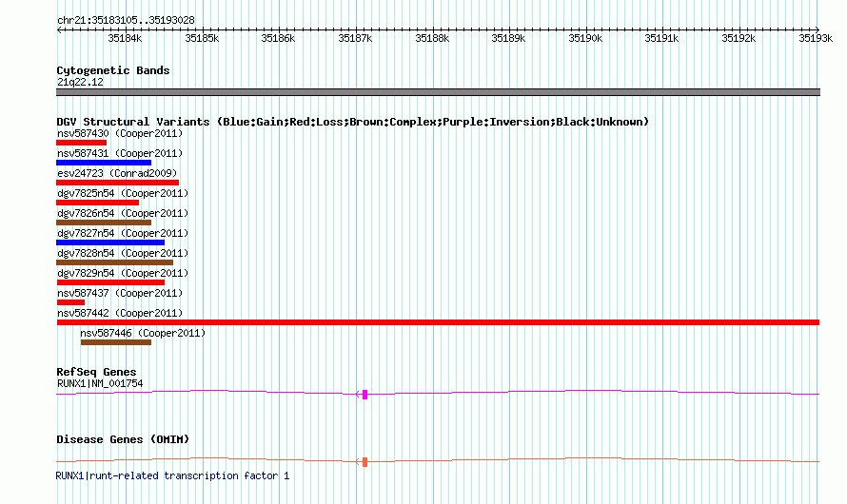Click the nsv587430 (Cooper2011) label

[x=120, y=133]
